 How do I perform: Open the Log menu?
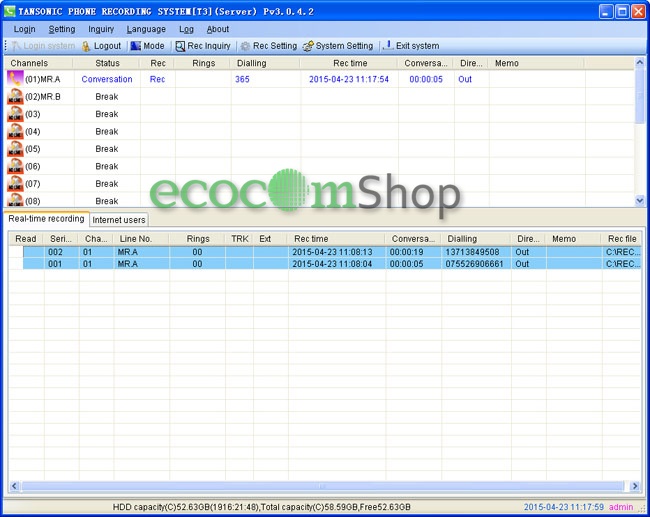(187, 29)
